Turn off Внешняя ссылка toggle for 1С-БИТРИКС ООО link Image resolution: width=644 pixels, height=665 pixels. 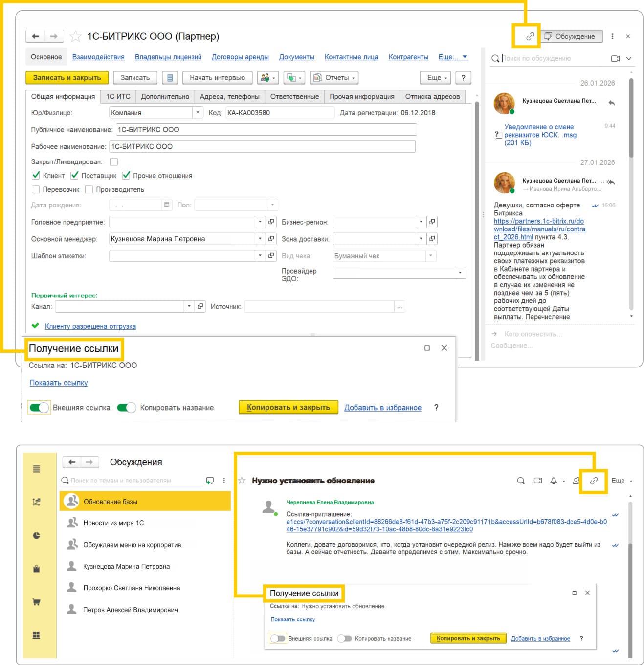coord(39,408)
